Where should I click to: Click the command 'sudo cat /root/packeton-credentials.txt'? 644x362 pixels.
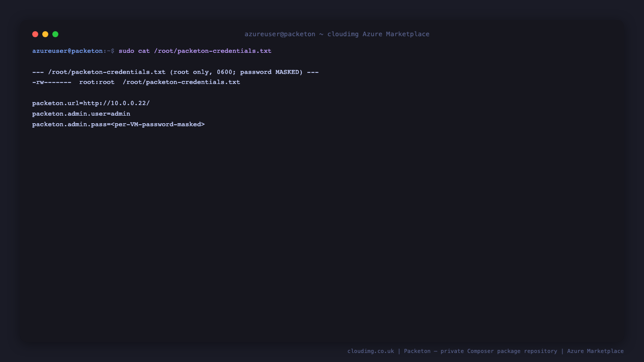coord(195,51)
